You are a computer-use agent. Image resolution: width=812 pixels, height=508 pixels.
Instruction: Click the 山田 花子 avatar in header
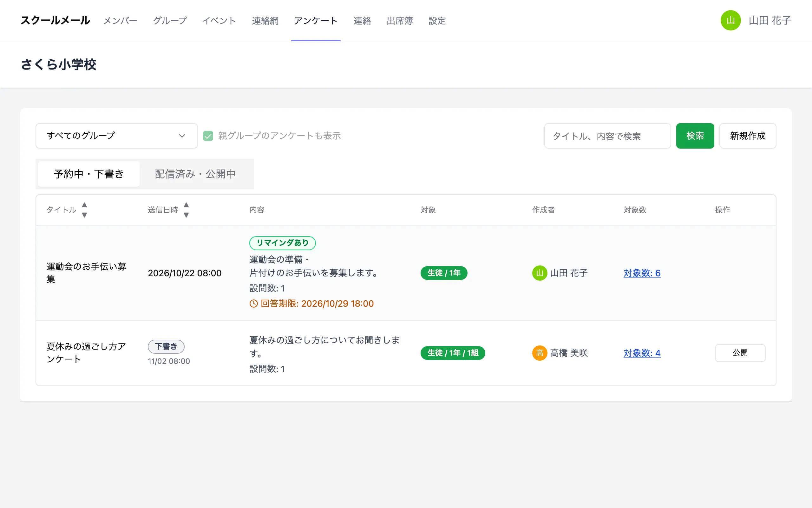point(730,21)
